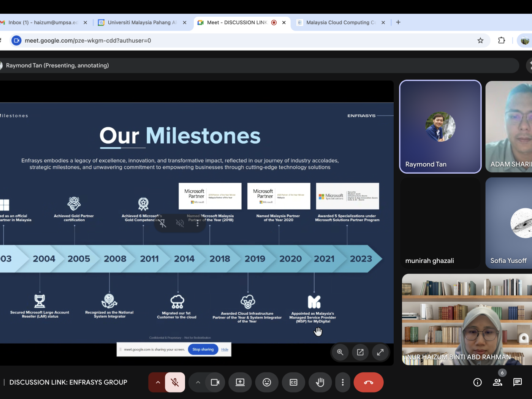532x399 pixels.
Task: Expand video settings chevron beside camera
Action: (198, 382)
